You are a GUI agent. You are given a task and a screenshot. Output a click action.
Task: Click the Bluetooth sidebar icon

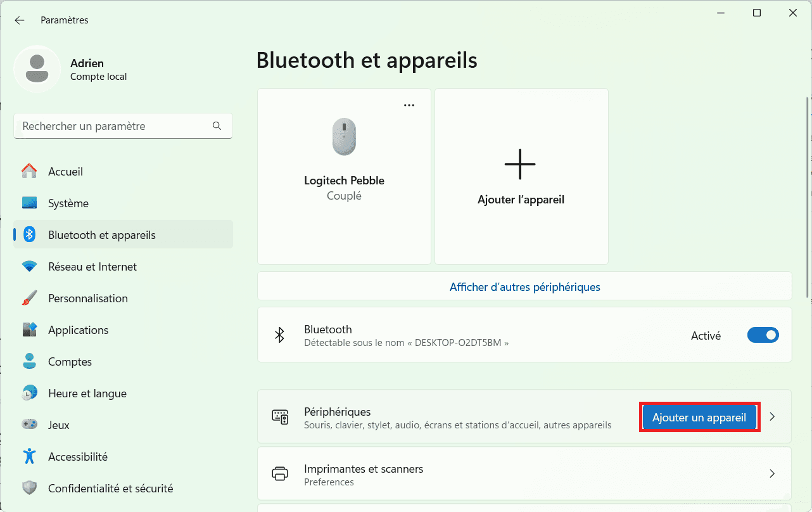29,234
